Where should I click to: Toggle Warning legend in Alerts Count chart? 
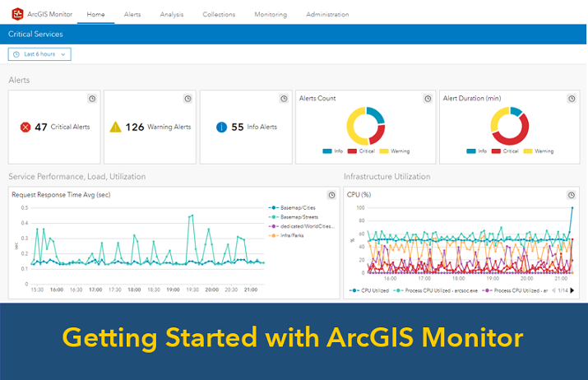(x=395, y=151)
